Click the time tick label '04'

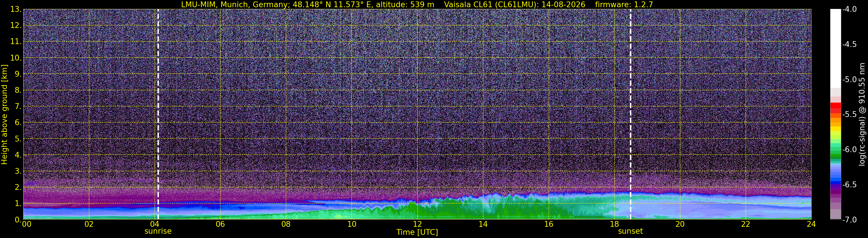[x=155, y=224]
